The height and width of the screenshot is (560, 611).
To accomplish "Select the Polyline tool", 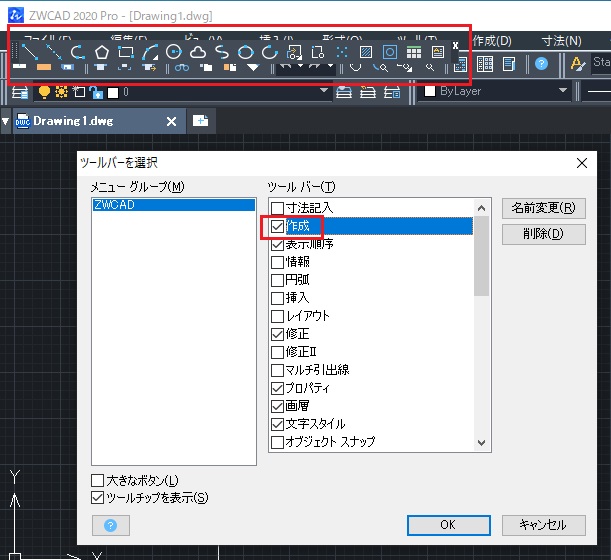I will [x=78, y=52].
